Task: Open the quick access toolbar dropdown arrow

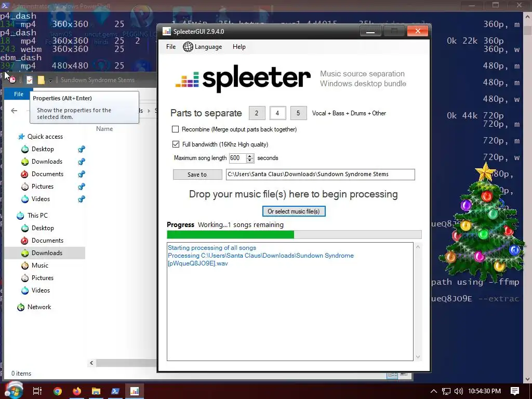Action: click(x=50, y=80)
